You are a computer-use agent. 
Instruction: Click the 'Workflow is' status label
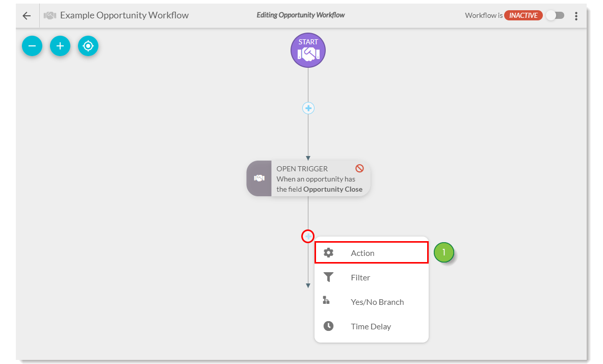[484, 15]
